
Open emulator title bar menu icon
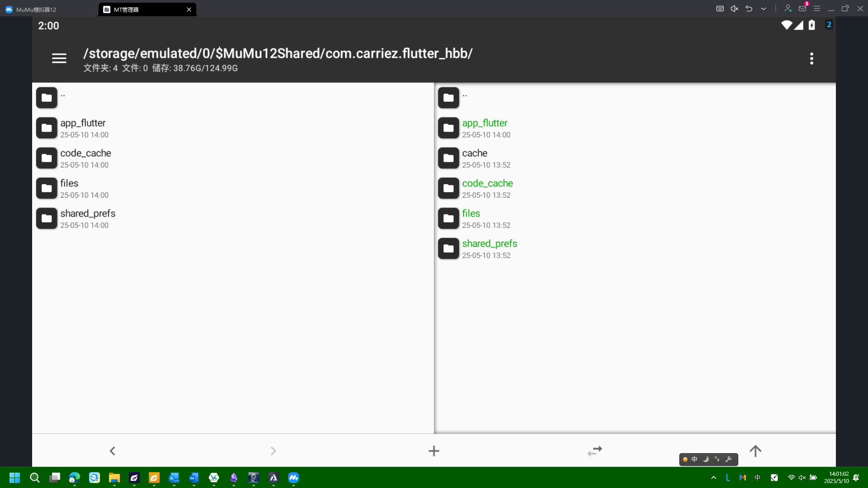(816, 9)
